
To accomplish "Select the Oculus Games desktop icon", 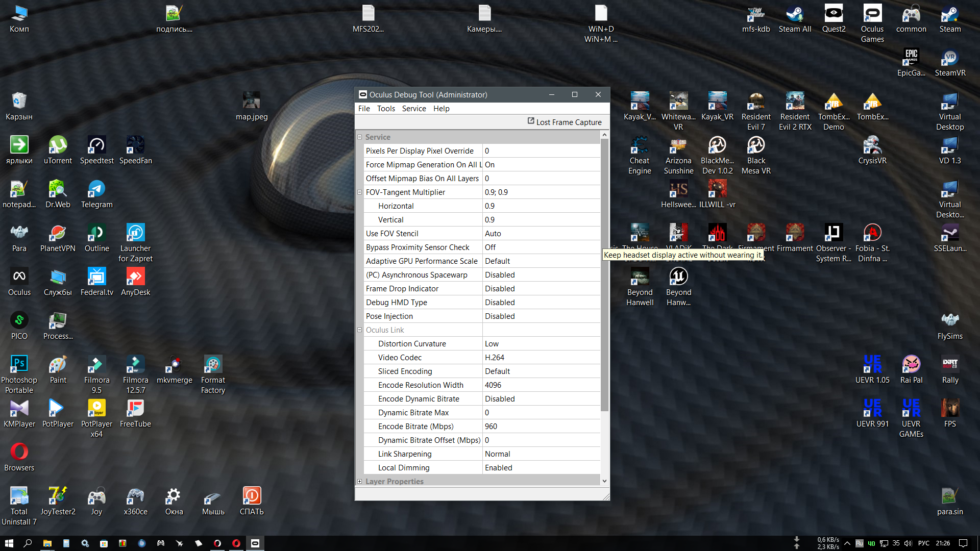I will click(872, 23).
